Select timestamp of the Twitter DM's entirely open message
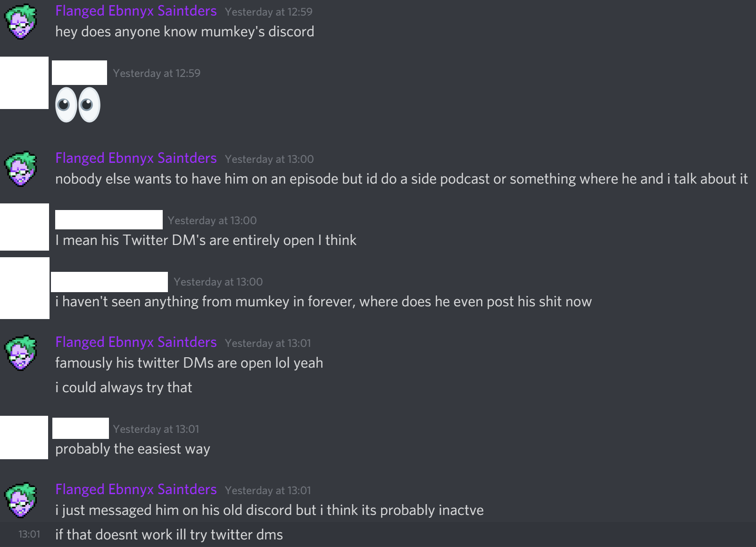This screenshot has height=547, width=756. tap(212, 220)
